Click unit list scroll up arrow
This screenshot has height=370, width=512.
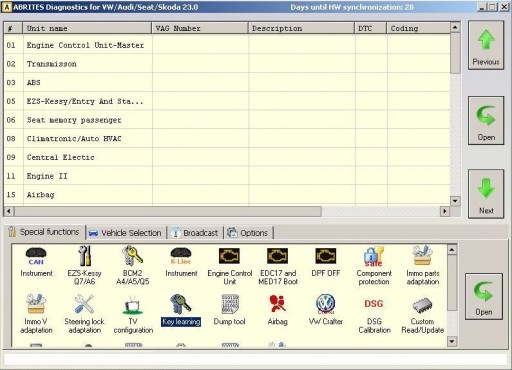pos(455,27)
